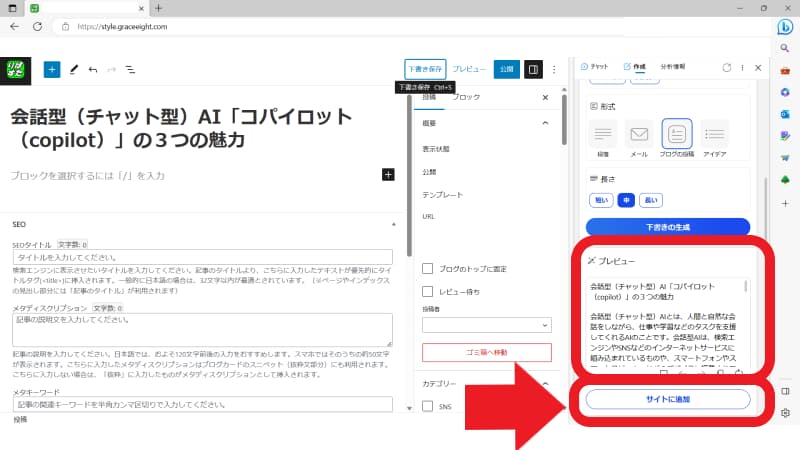Select the short length option (短い)
800x450 pixels.
601,200
